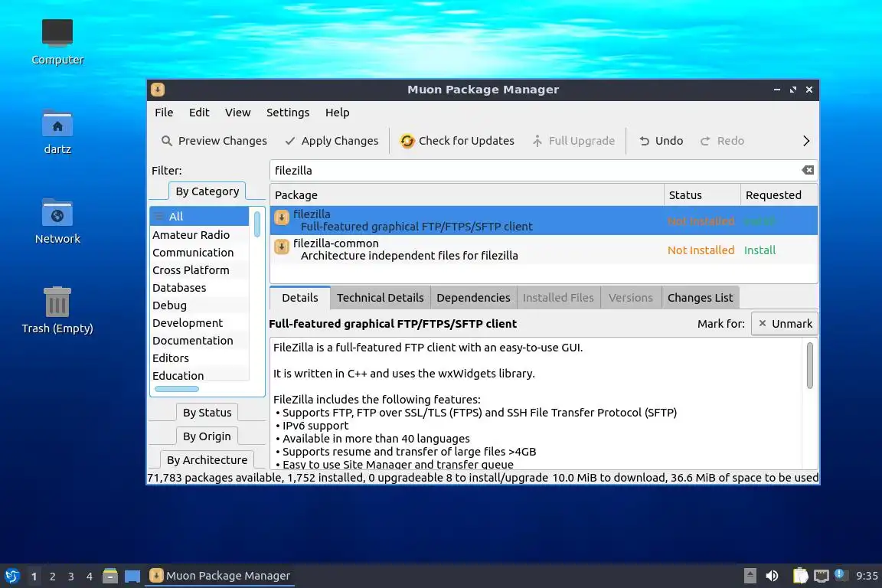Open the File menu
Image resolution: width=882 pixels, height=588 pixels.
click(165, 113)
